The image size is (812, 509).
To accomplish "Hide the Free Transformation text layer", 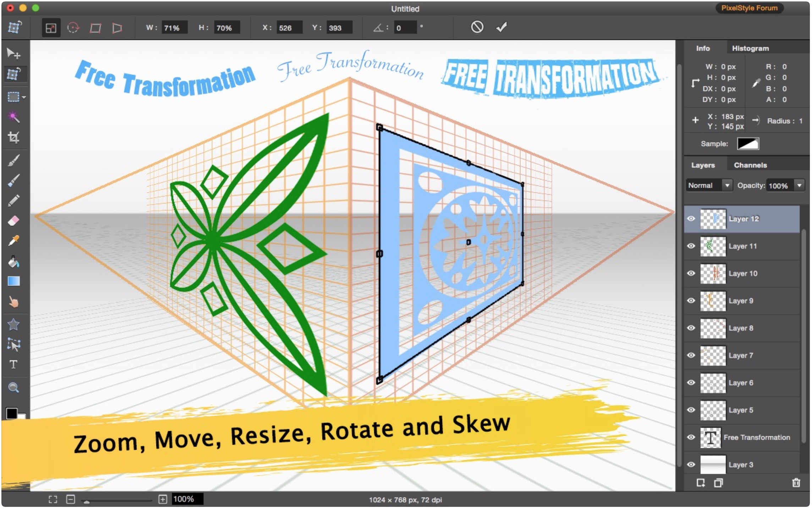I will pos(691,437).
